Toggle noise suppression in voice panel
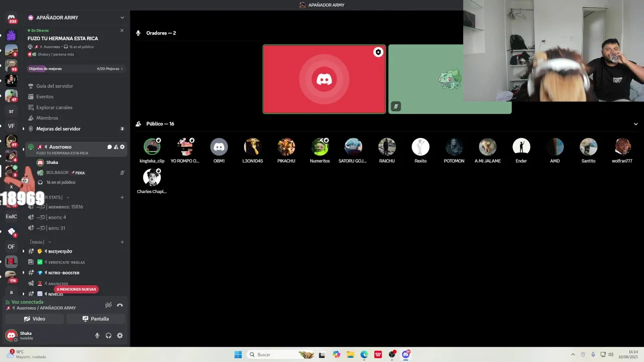This screenshot has height=362, width=644. coord(108,305)
